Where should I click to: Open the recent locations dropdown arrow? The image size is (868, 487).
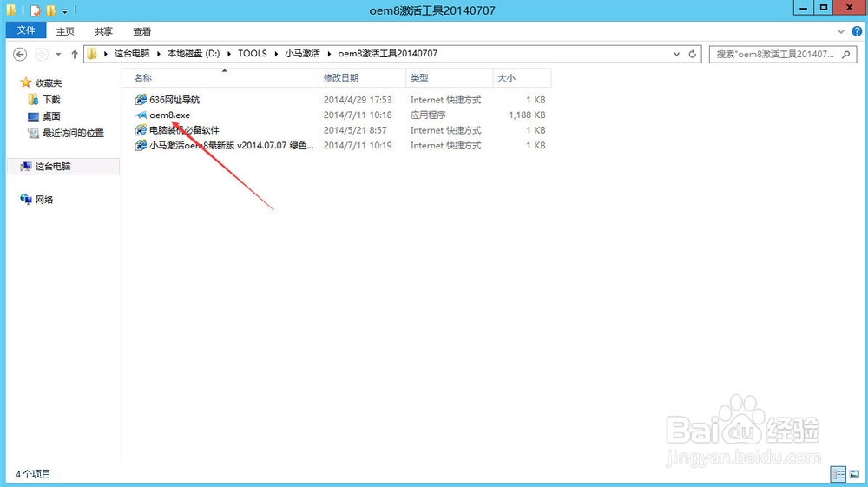click(x=58, y=54)
